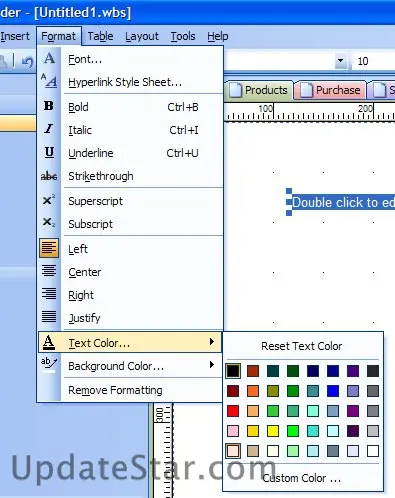The image size is (395, 498).
Task: Click the Subscript icon
Action: click(x=49, y=222)
